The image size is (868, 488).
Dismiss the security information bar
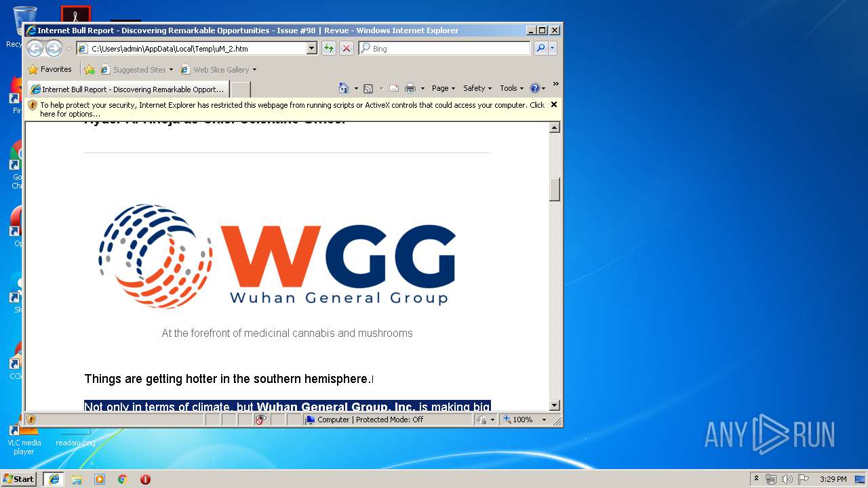point(554,104)
